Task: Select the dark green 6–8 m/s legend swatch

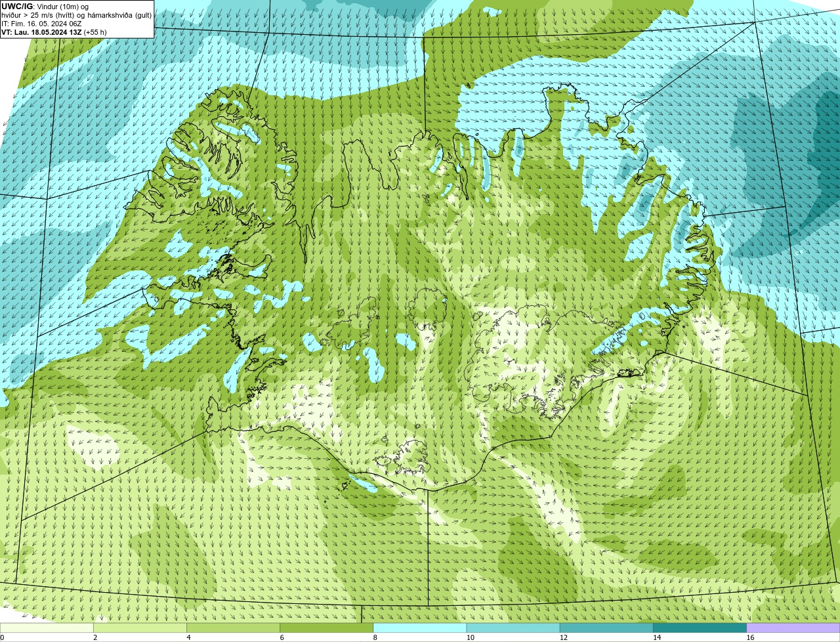Action: 326,628
